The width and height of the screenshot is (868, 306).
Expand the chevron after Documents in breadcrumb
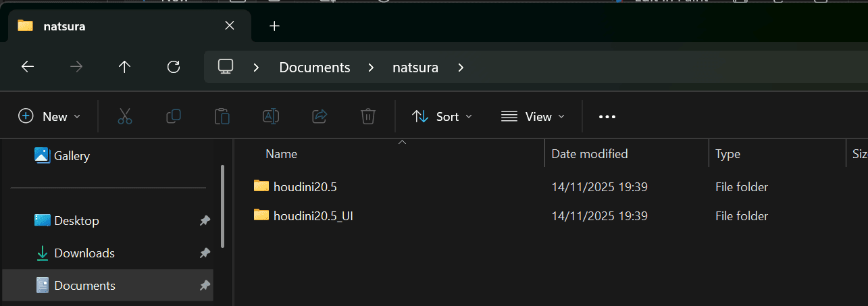(372, 68)
